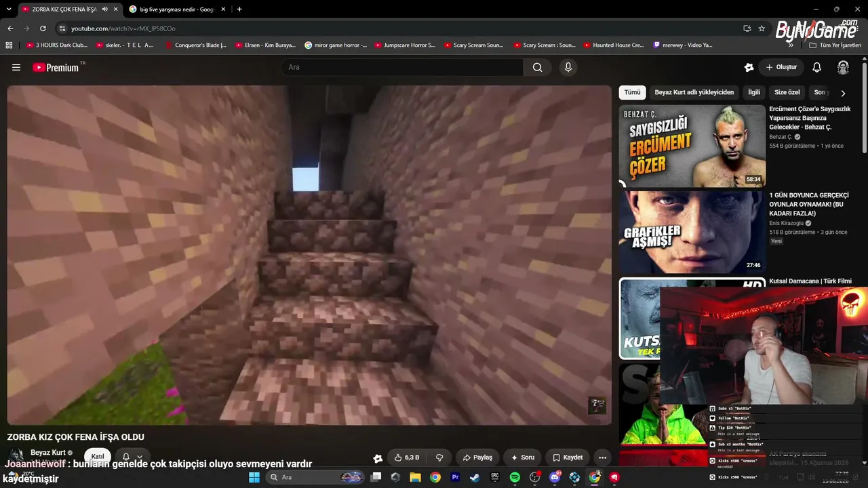Viewport: 868px width, 488px height.
Task: Open the miror game horror bookmark
Action: [x=336, y=45]
